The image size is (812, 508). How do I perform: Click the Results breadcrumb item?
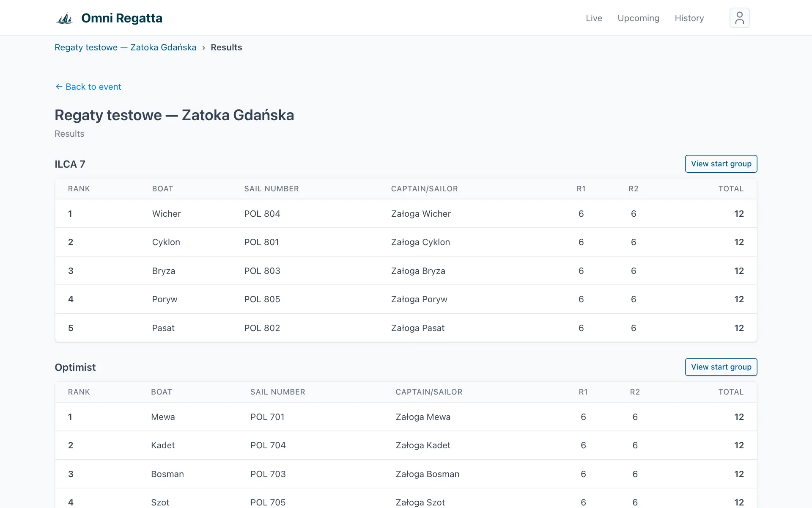tap(226, 47)
